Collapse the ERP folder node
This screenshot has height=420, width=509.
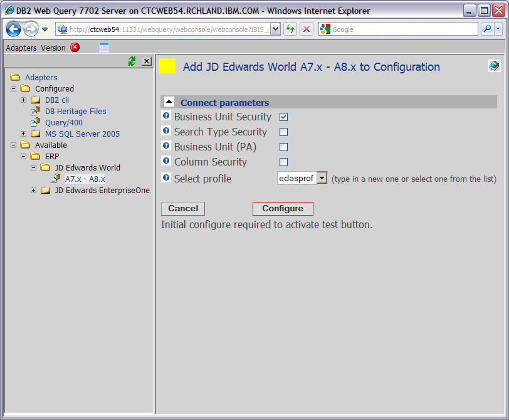(23, 157)
